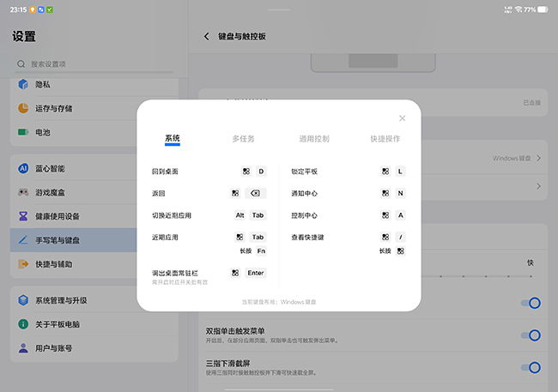Open 快捷与辅助 settings

point(53,264)
